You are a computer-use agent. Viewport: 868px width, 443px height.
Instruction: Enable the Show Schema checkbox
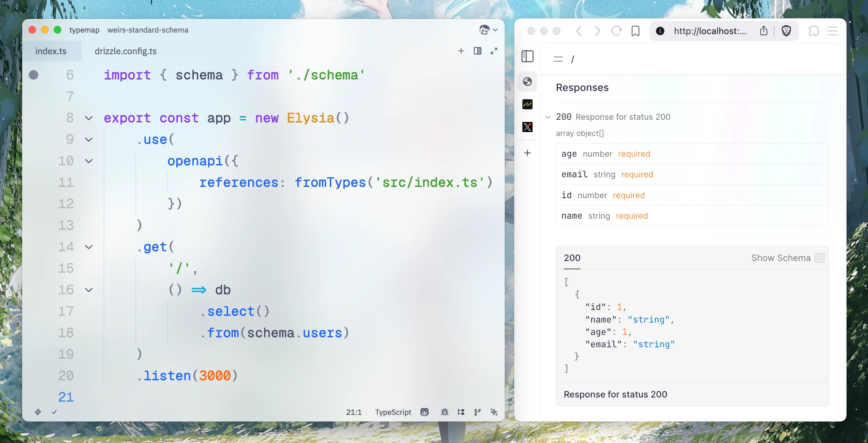pos(819,258)
